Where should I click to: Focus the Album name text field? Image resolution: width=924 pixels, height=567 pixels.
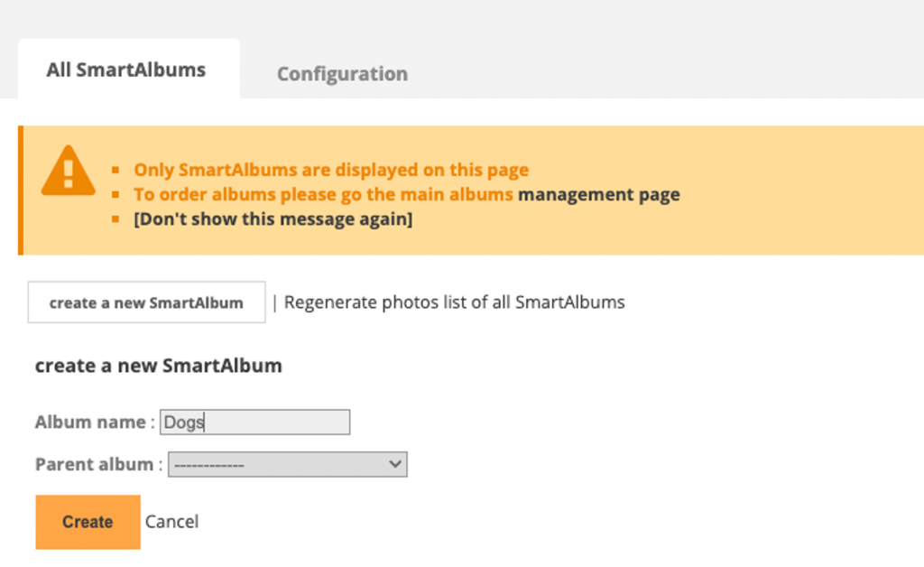(254, 422)
